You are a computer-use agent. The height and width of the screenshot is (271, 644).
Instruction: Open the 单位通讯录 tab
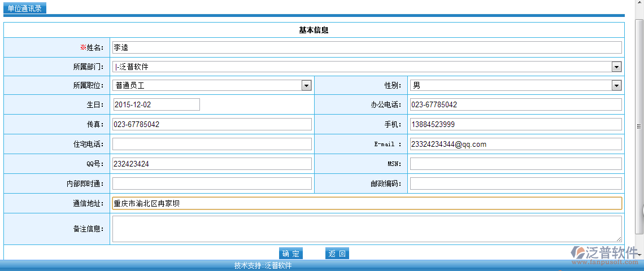24,8
